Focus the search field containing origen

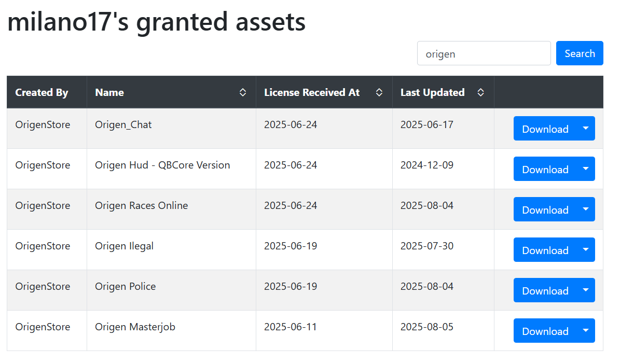pyautogui.click(x=484, y=53)
